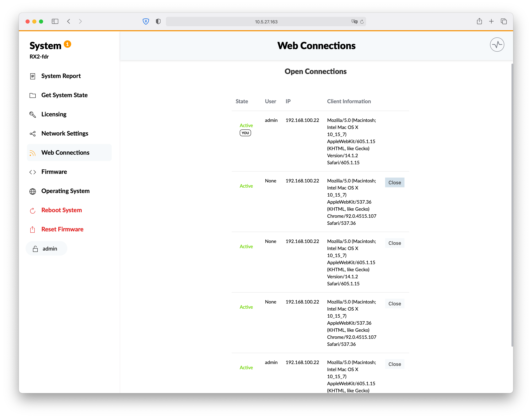Click the Firmware code brackets icon
532x418 pixels.
(x=33, y=172)
